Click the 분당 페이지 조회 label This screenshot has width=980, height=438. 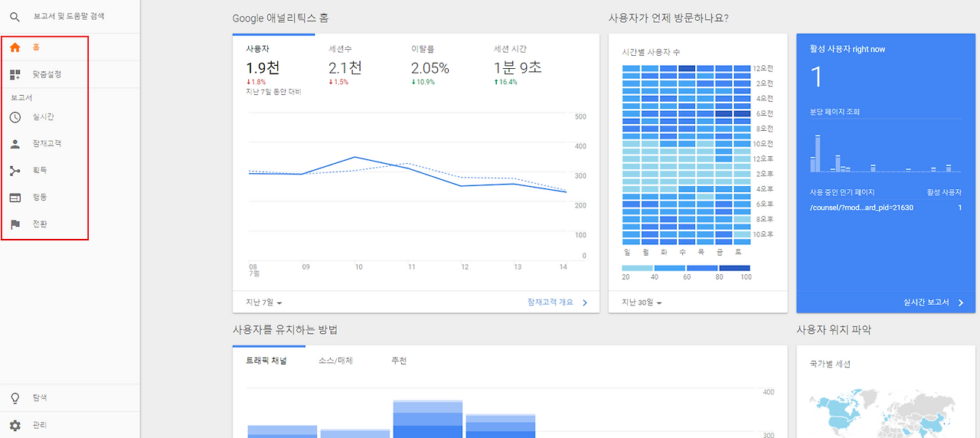pos(835,112)
